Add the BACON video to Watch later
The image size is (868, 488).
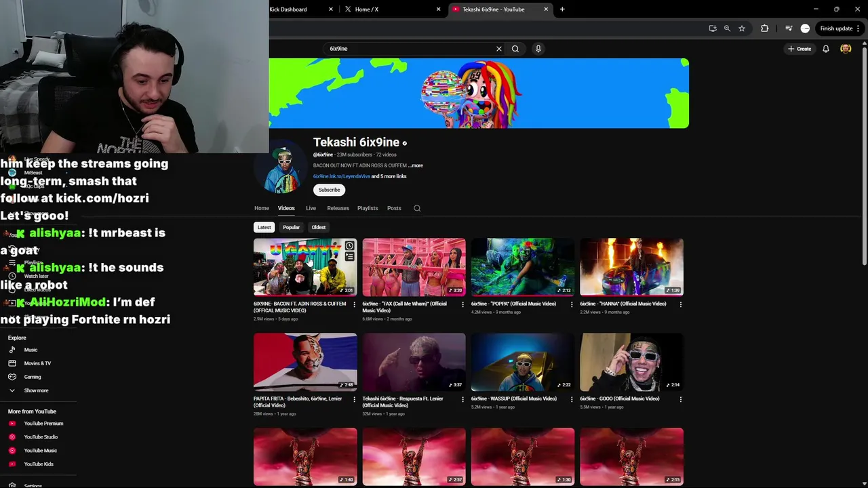point(349,246)
